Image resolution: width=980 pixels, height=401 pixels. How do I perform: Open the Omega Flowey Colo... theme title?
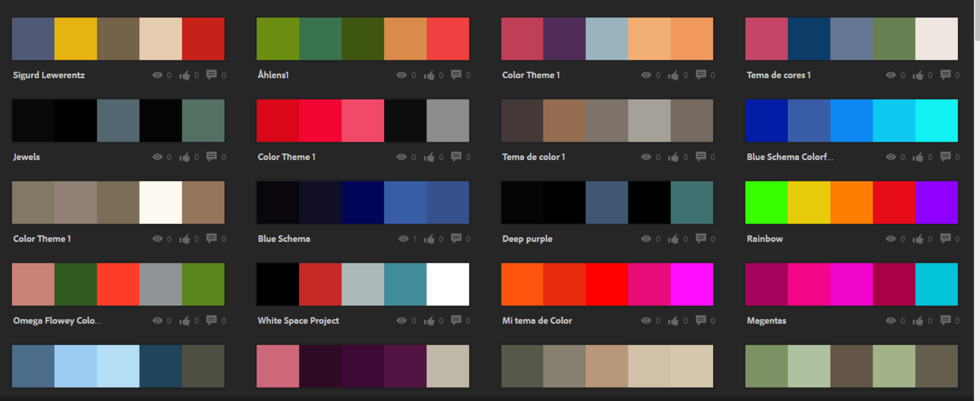tap(57, 321)
